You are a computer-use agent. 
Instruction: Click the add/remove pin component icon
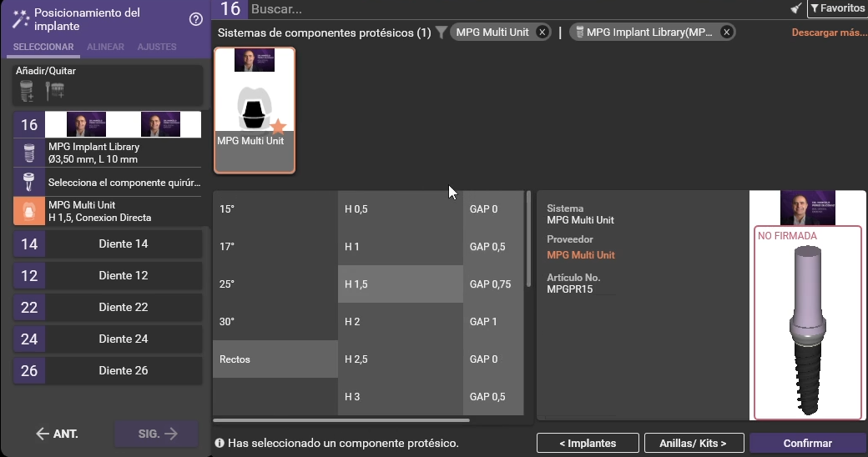click(x=55, y=91)
